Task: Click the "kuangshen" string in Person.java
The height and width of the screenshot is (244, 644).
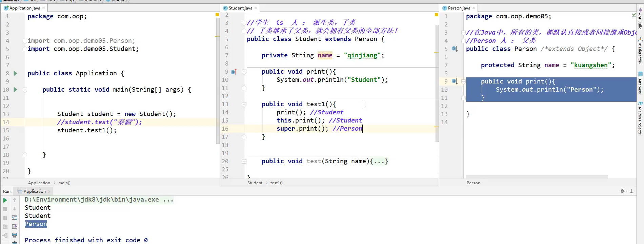Action: (x=591, y=65)
